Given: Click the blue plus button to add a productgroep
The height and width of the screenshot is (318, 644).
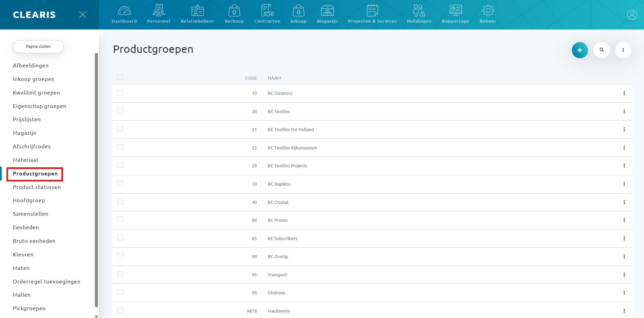Looking at the screenshot, I should tap(580, 50).
